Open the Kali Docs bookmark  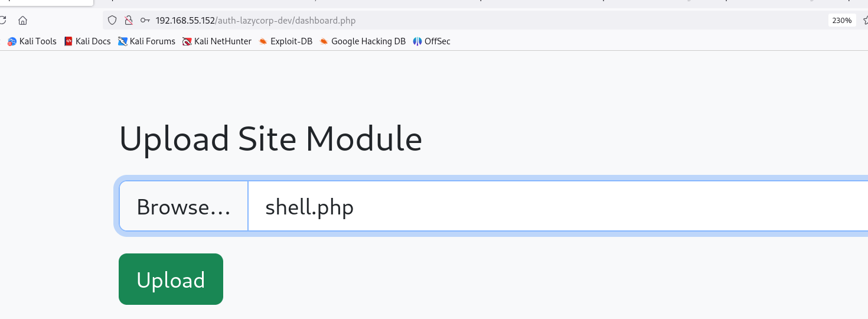click(x=87, y=41)
